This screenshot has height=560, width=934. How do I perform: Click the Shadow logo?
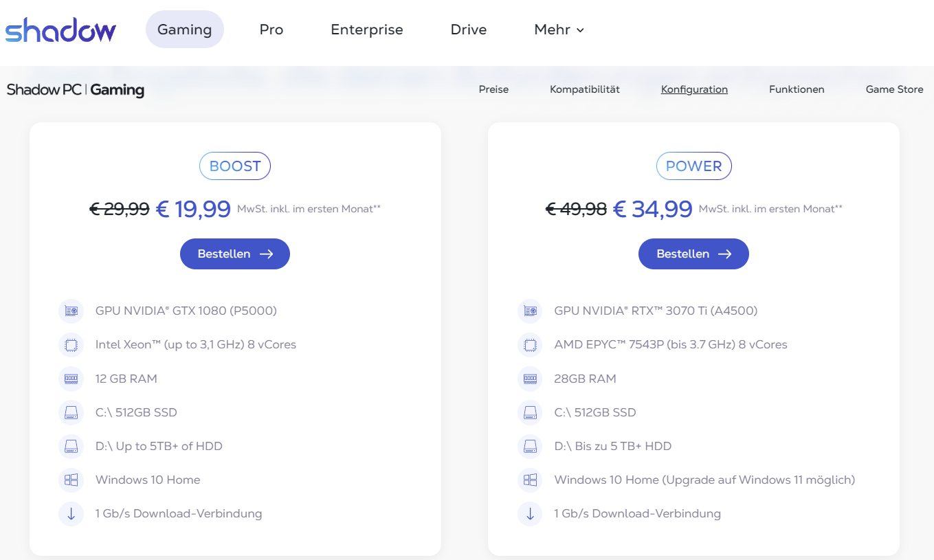[x=60, y=30]
